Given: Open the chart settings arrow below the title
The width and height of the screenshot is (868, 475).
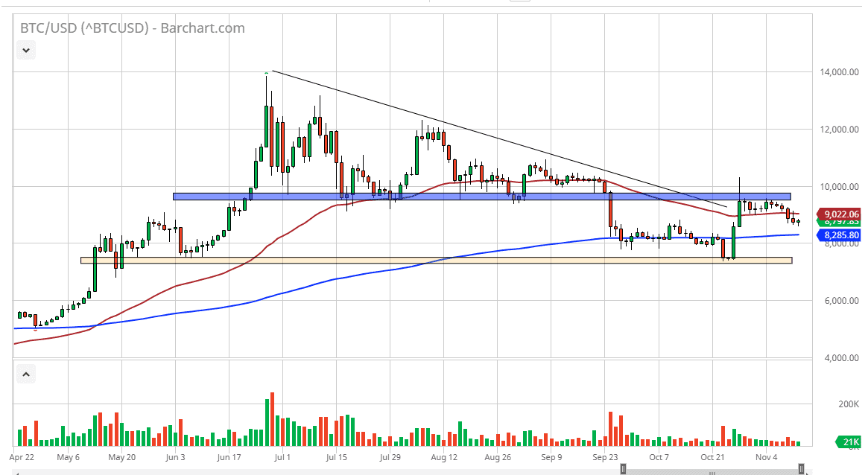Looking at the screenshot, I should coord(25,50).
